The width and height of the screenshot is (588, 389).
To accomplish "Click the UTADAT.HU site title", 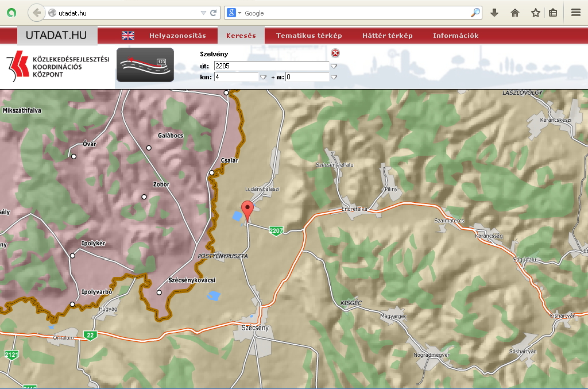I will [56, 36].
